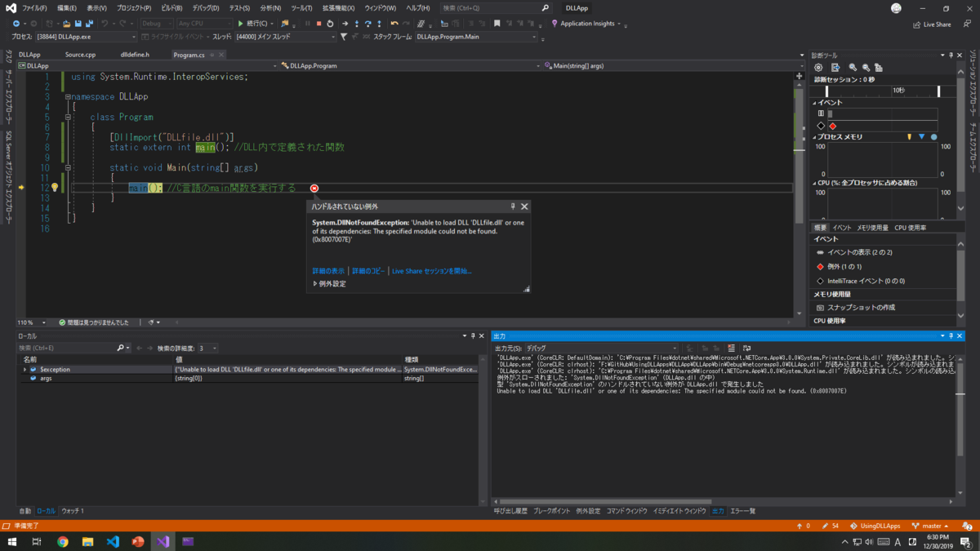This screenshot has height=551, width=980.
Task: Click 詳細のコピー link
Action: click(x=368, y=271)
